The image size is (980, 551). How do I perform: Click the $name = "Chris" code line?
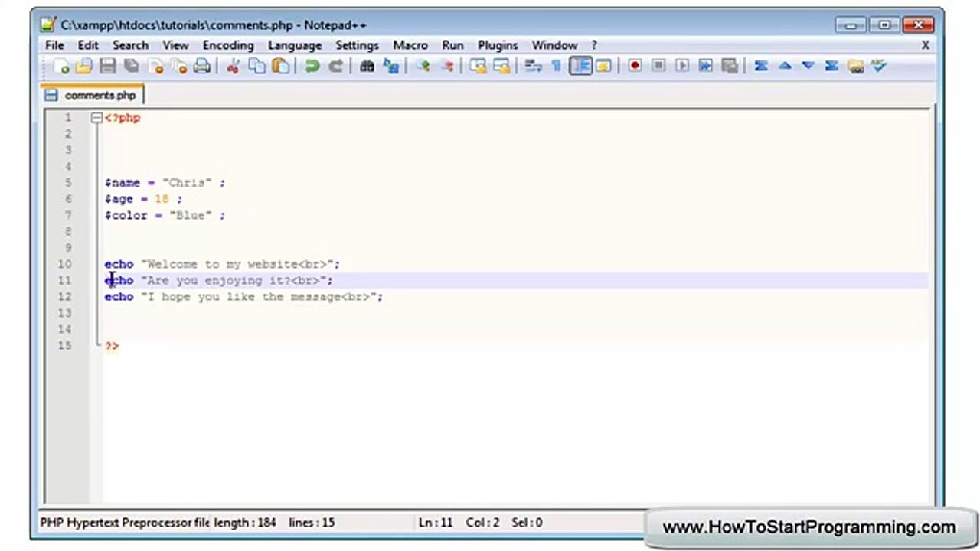pyautogui.click(x=165, y=183)
